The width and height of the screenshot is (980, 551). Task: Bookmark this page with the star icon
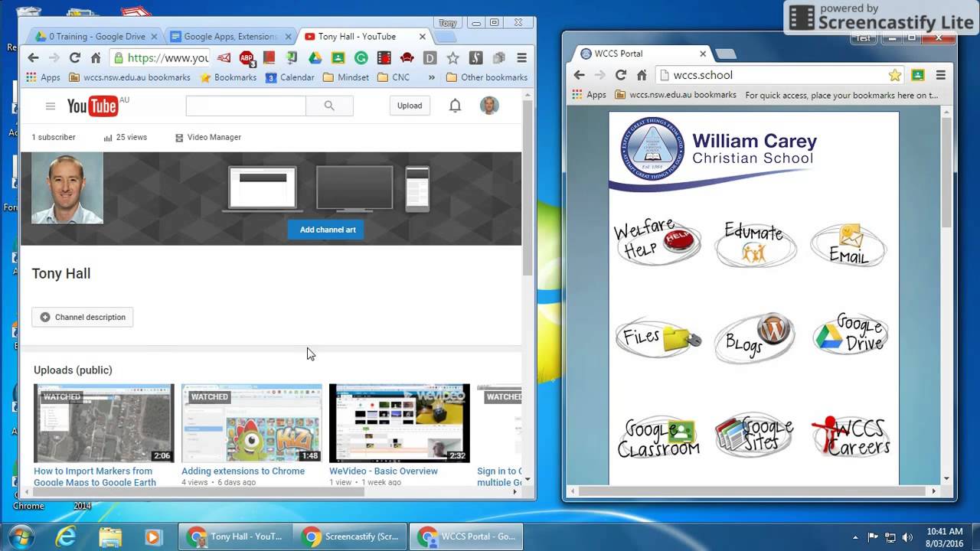452,57
